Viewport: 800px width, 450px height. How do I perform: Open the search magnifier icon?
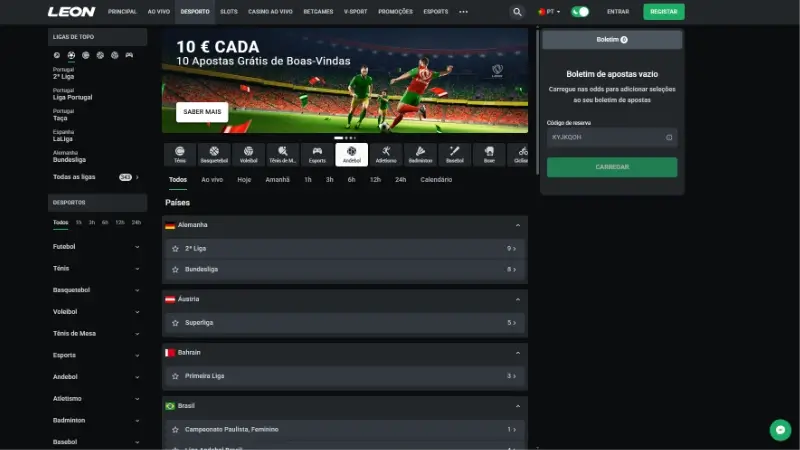coord(517,12)
